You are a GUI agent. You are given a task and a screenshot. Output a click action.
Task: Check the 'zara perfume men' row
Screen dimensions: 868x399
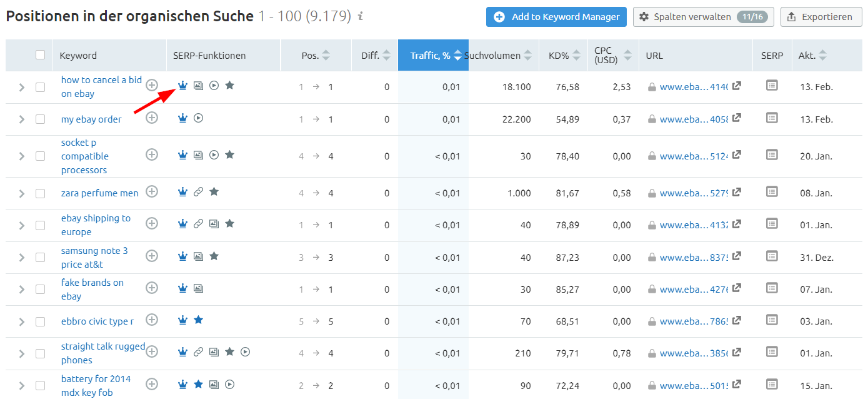pyautogui.click(x=41, y=193)
